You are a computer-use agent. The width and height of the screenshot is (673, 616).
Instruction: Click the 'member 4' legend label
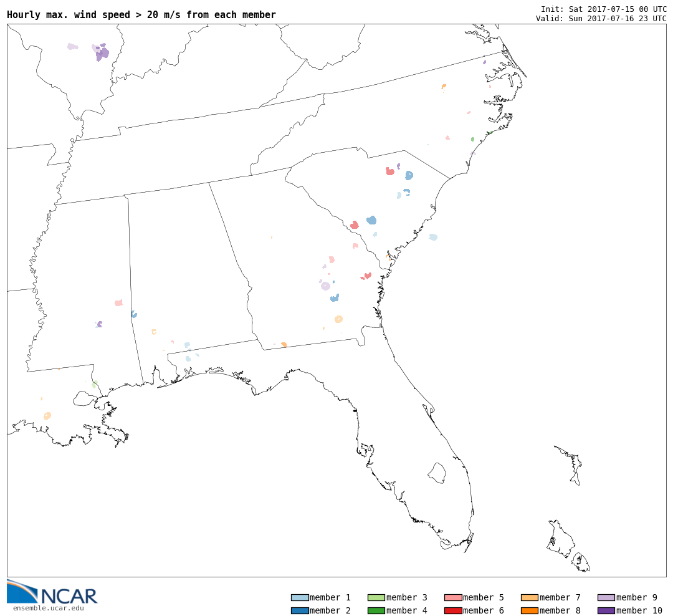click(x=406, y=610)
